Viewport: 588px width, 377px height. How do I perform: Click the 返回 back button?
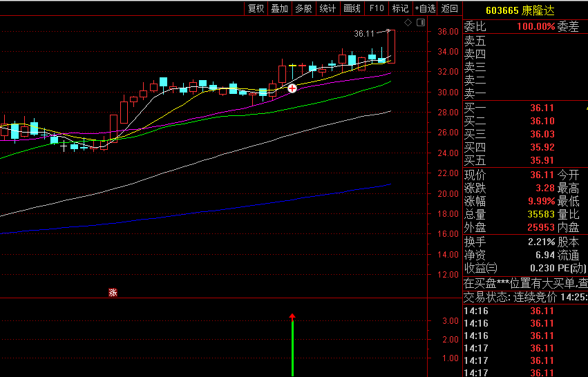pyautogui.click(x=450, y=8)
